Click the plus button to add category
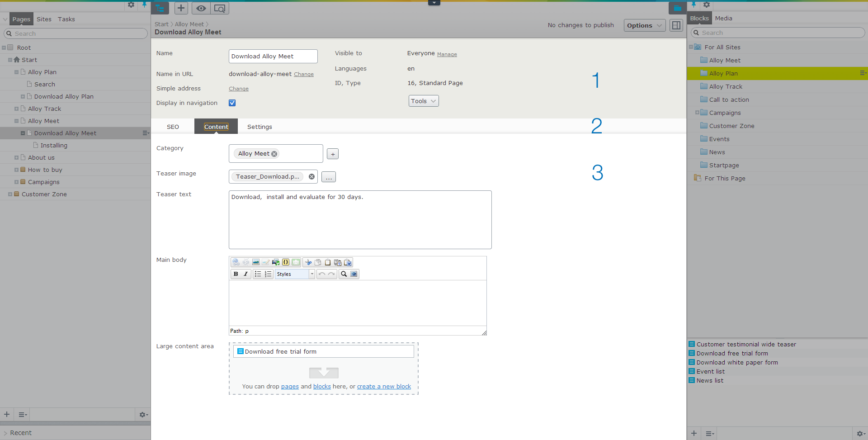The height and width of the screenshot is (440, 868). click(333, 154)
